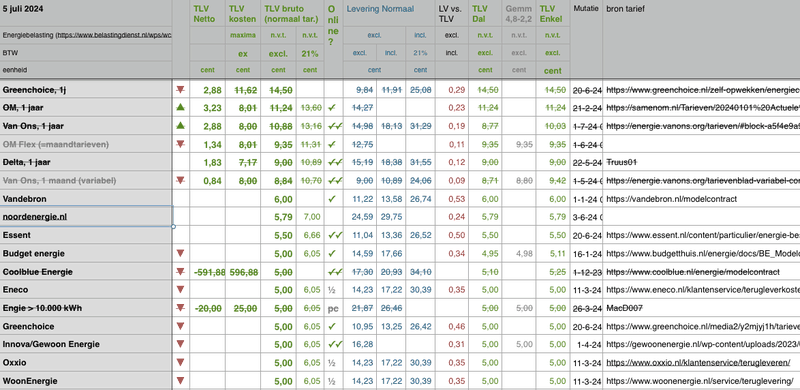Image resolution: width=800 pixels, height=390 pixels.
Task: Click the red down triangle next to Budget energie
Action: tap(180, 253)
